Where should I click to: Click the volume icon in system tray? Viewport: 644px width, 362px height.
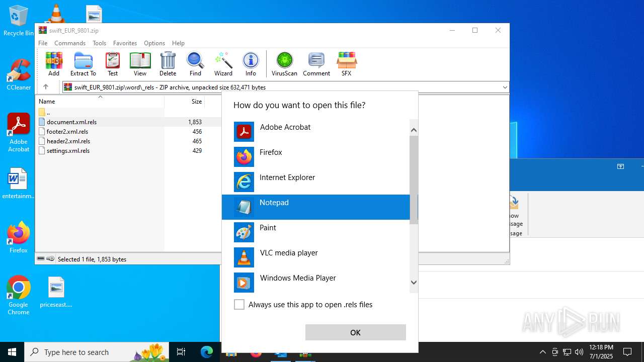[579, 352]
